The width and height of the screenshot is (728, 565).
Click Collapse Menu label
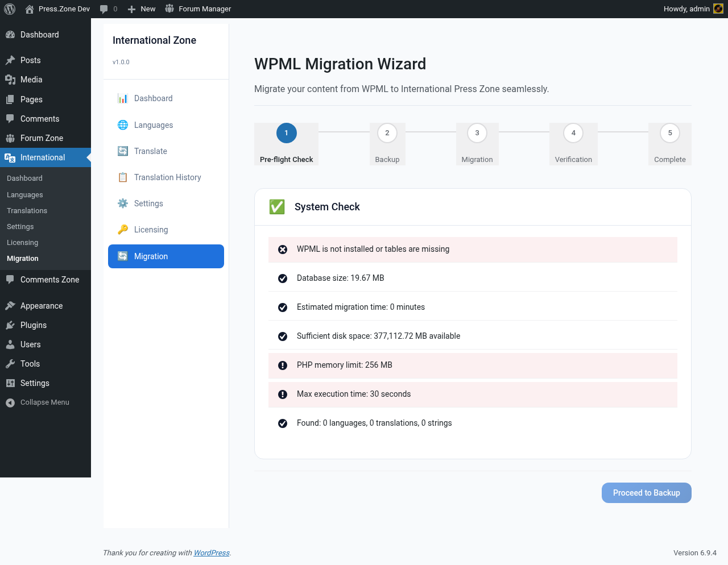45,402
